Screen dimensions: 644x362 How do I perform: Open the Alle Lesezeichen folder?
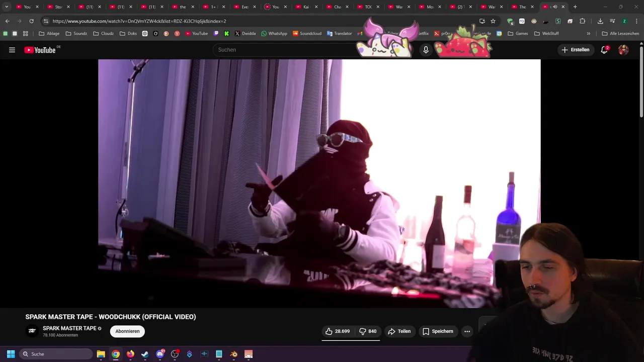point(620,34)
